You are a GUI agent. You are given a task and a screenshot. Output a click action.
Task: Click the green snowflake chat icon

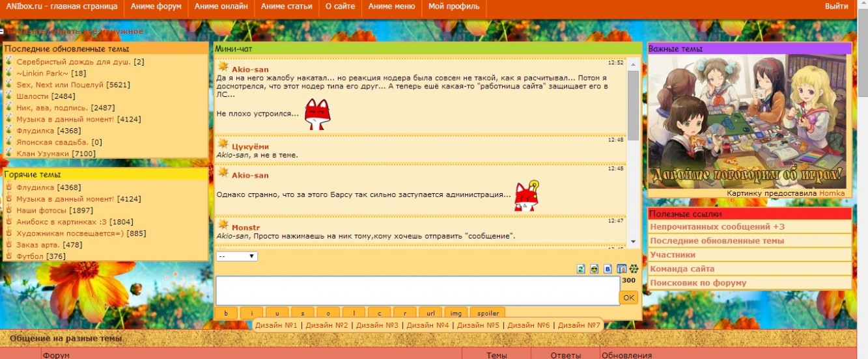[x=634, y=269]
